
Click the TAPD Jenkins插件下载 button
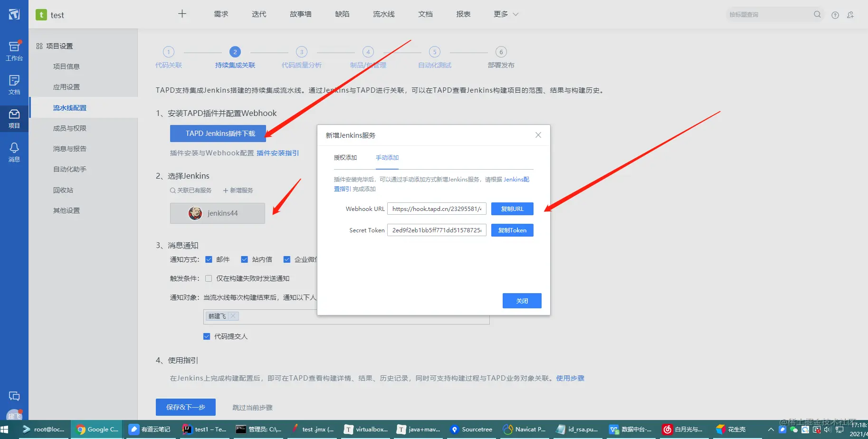[x=218, y=134]
